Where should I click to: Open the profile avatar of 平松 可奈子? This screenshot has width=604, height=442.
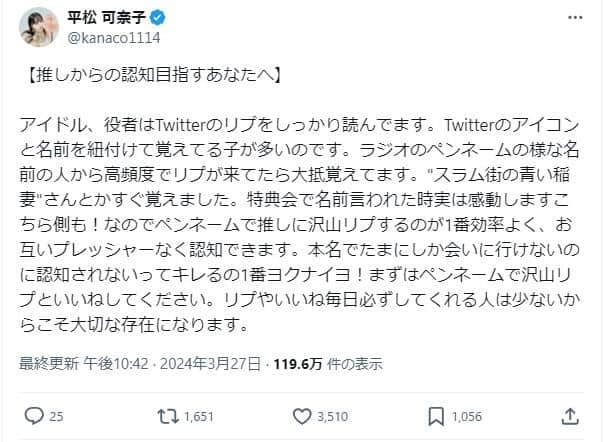pos(38,29)
